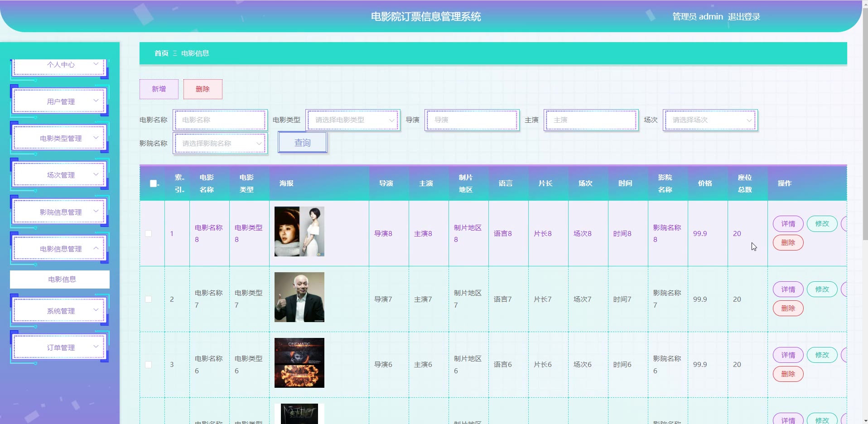
Task: Open the 场次 dropdown filter
Action: pos(710,120)
